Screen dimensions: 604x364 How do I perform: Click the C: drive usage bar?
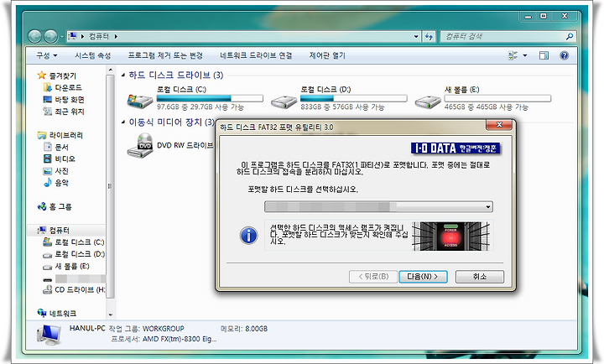[x=210, y=99]
